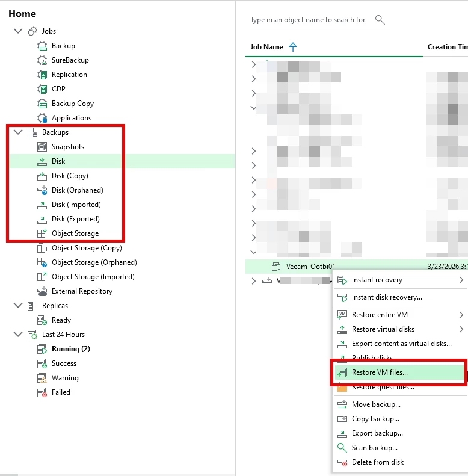Click the Disk (Copy) icon
The height and width of the screenshot is (476, 468).
[42, 176]
